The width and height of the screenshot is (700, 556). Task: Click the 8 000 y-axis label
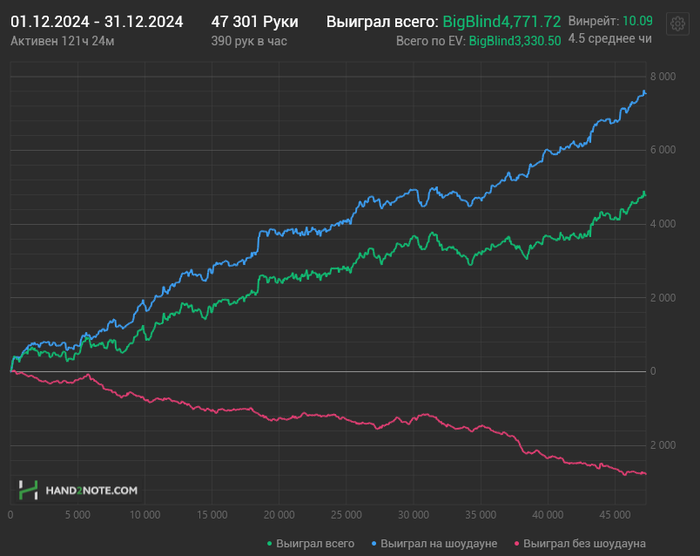(662, 76)
